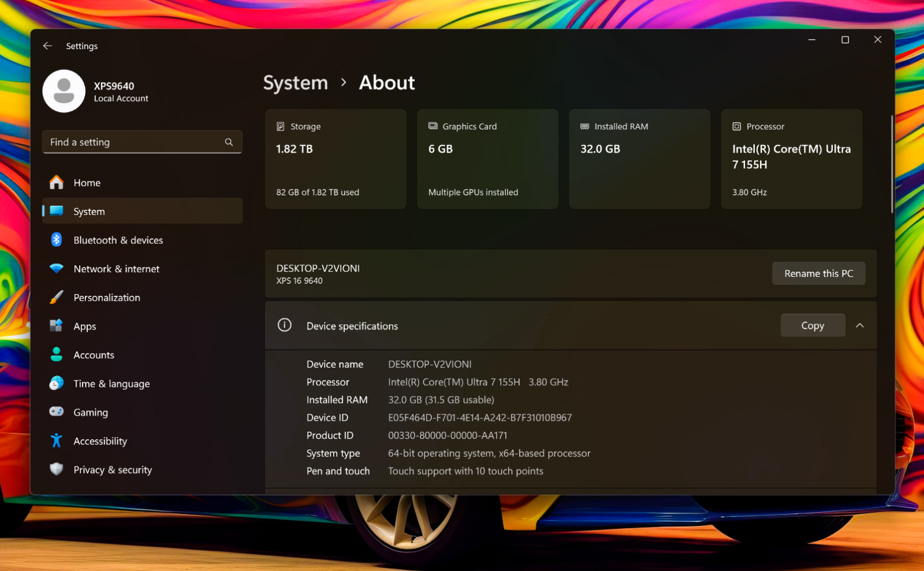Open the Apps settings page
Viewport: 924px width, 571px height.
[142, 326]
